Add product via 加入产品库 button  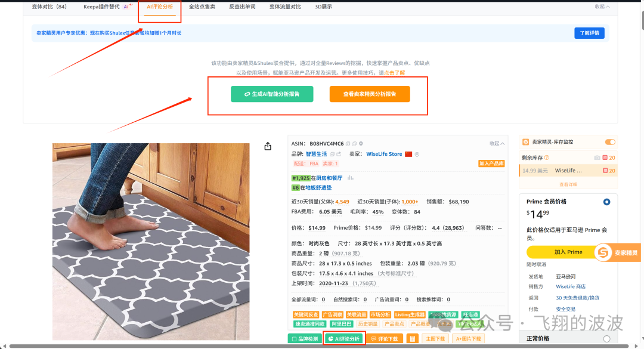[x=491, y=163]
